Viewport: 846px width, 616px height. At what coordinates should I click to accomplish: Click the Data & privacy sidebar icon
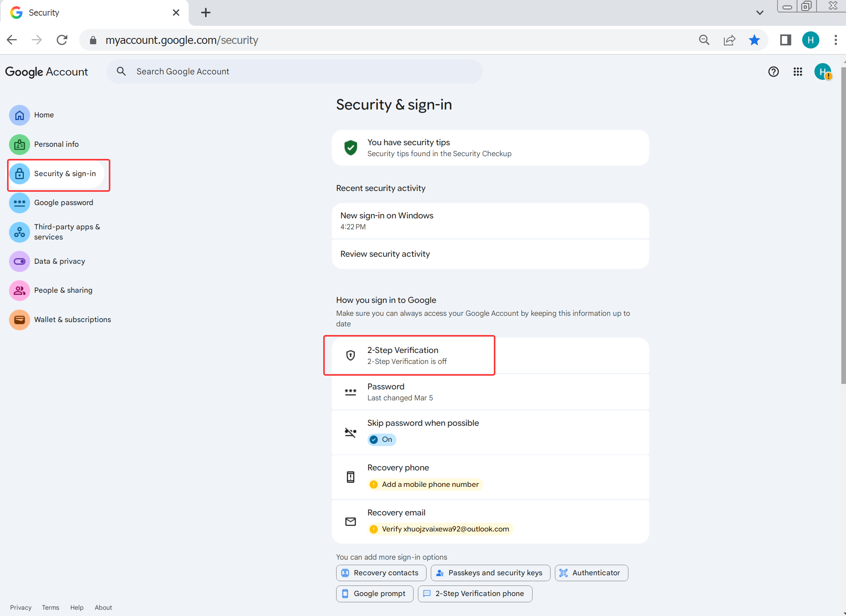pyautogui.click(x=20, y=261)
